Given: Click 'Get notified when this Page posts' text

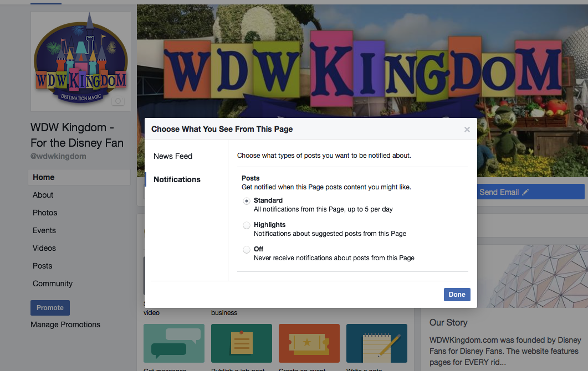Looking at the screenshot, I should tap(326, 187).
